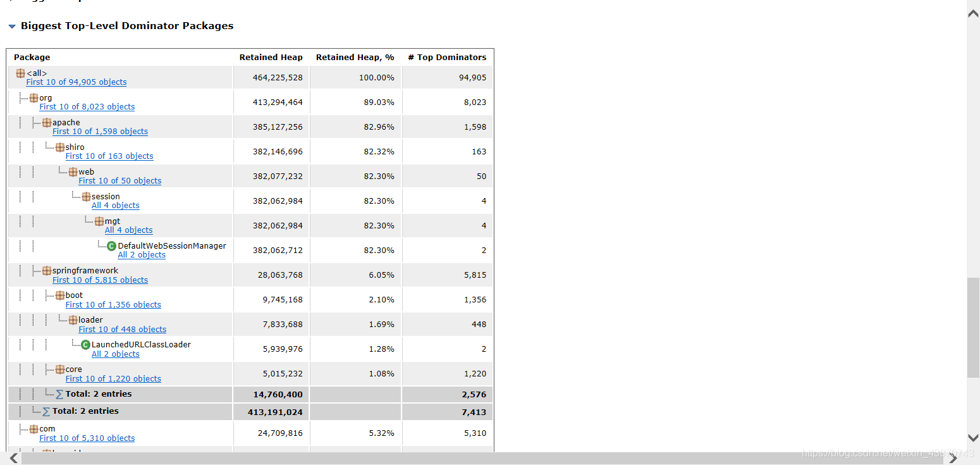
Task: Open First 10 of 8,023 objects link
Action: tap(87, 107)
